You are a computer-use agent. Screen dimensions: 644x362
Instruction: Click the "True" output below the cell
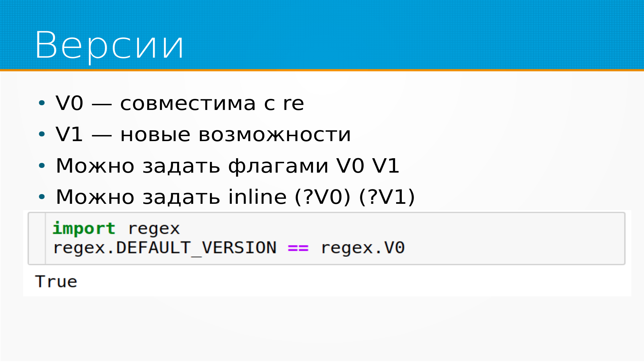tap(56, 282)
